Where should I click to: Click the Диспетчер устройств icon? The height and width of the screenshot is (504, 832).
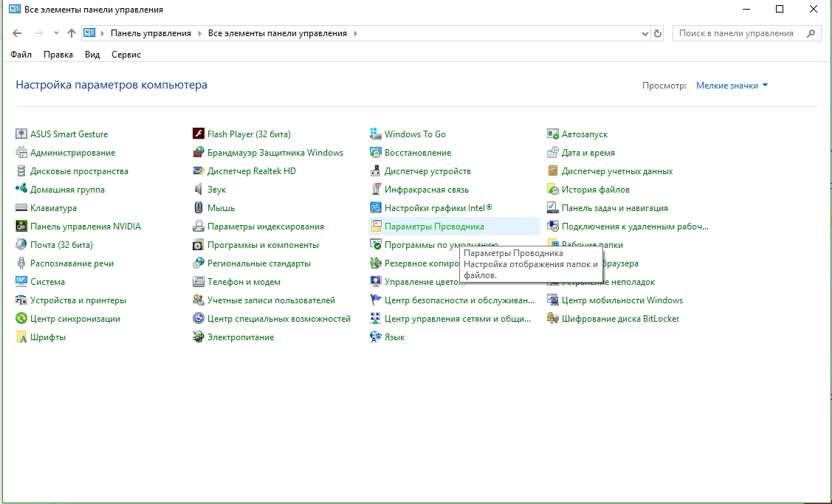click(x=376, y=171)
